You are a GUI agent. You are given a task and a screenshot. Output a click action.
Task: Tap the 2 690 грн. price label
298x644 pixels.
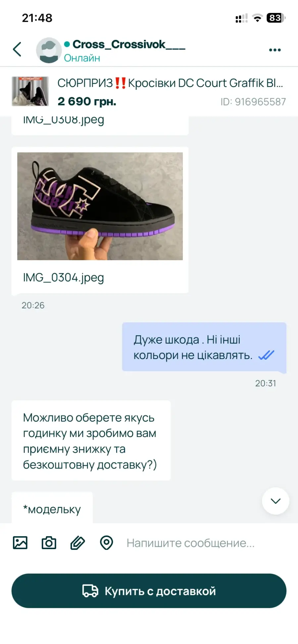coord(87,101)
